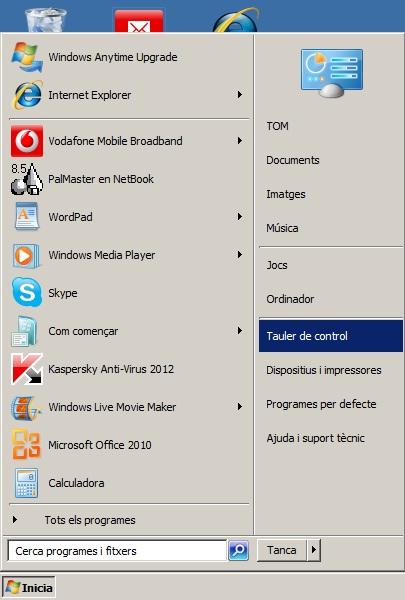The width and height of the screenshot is (405, 600).
Task: Open Tauler de control
Action: click(331, 336)
